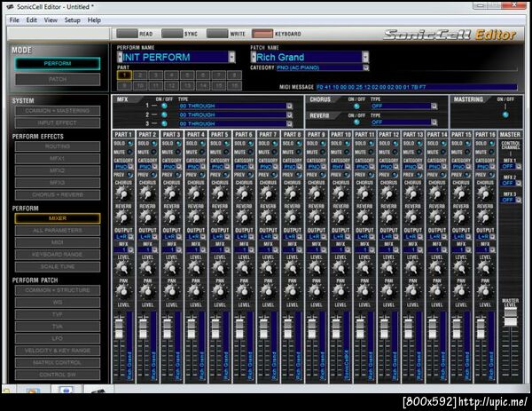532x411 pixels.
Task: Click the Part 16 pan knob
Action: pyautogui.click(x=485, y=292)
